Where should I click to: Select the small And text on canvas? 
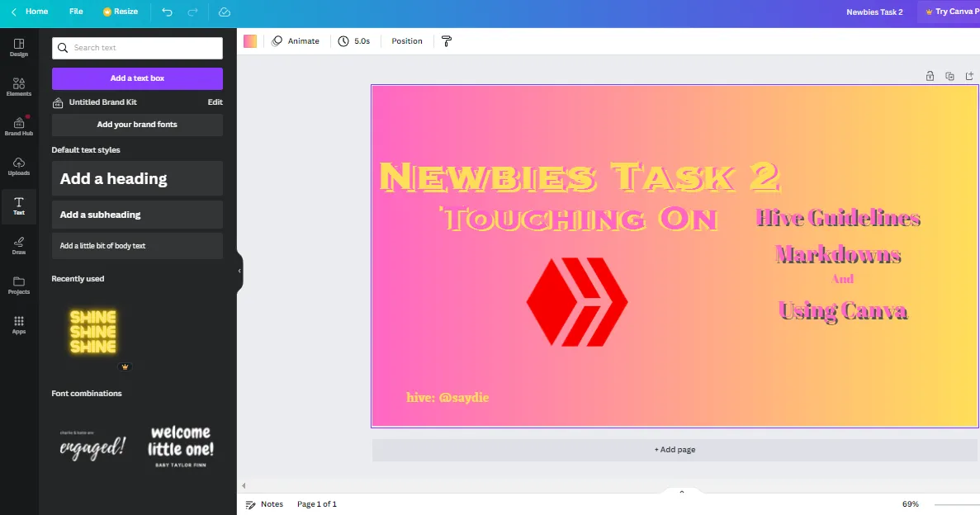pyautogui.click(x=842, y=279)
